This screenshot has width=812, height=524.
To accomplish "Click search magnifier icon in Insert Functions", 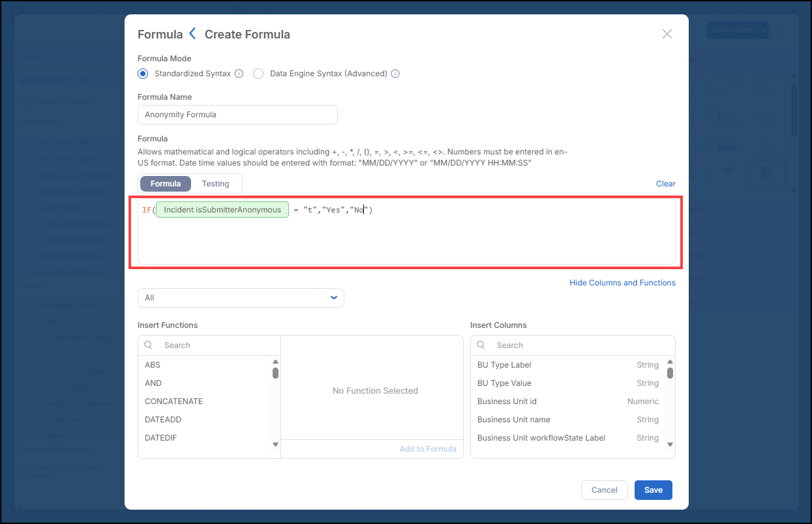I will pyautogui.click(x=149, y=345).
